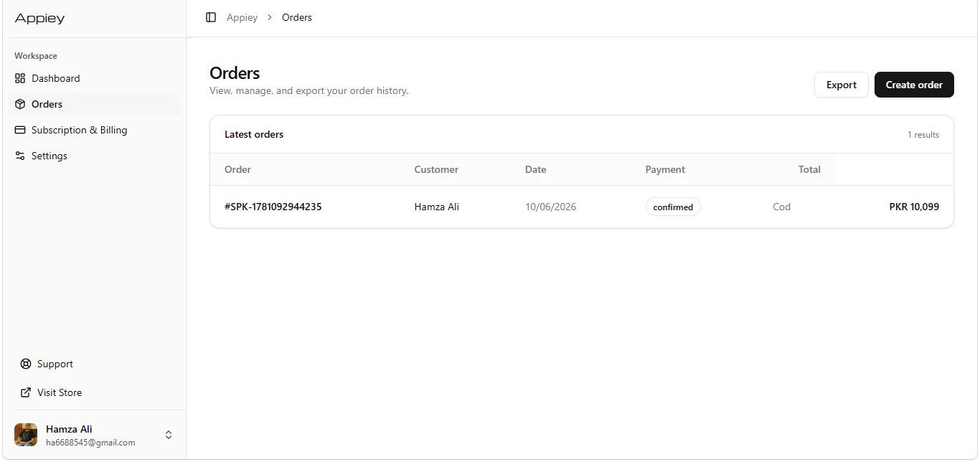Click the Workspace section label
The height and width of the screenshot is (462, 980).
click(x=36, y=56)
